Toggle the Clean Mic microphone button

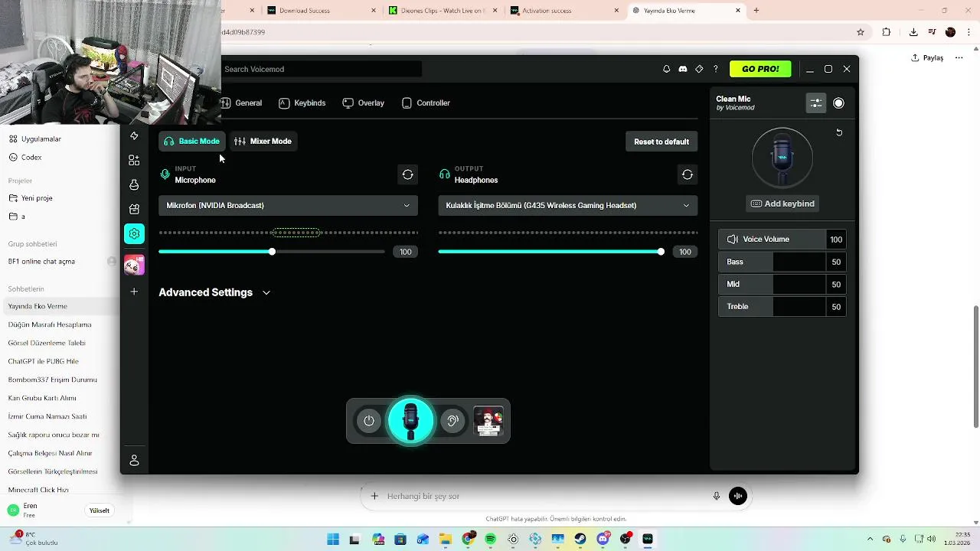click(x=410, y=421)
